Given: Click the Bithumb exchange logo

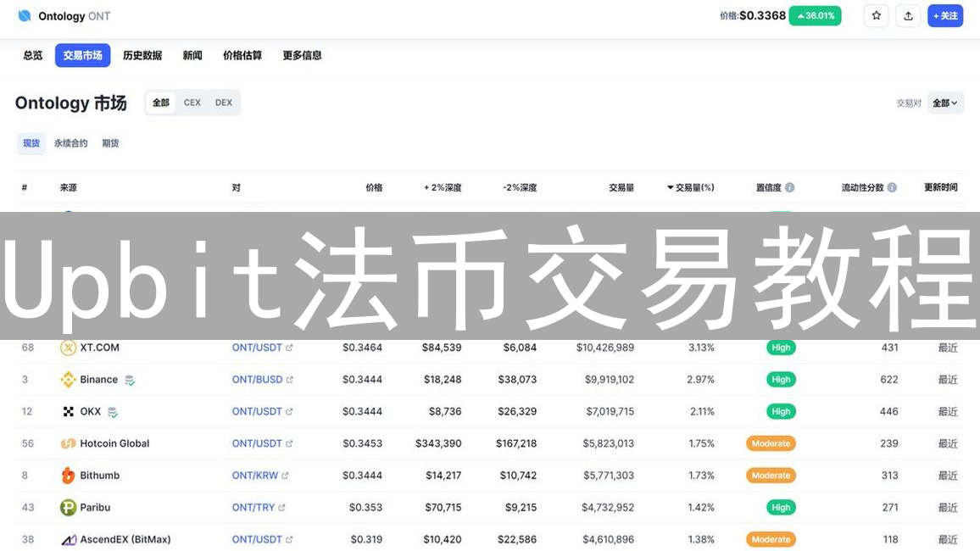Looking at the screenshot, I should (68, 476).
